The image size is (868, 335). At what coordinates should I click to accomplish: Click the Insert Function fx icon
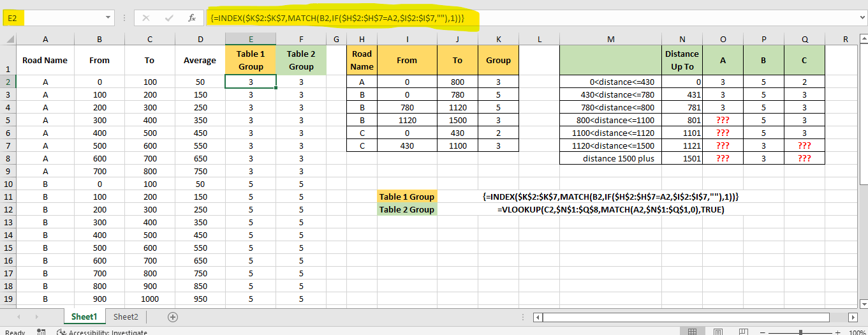[191, 18]
